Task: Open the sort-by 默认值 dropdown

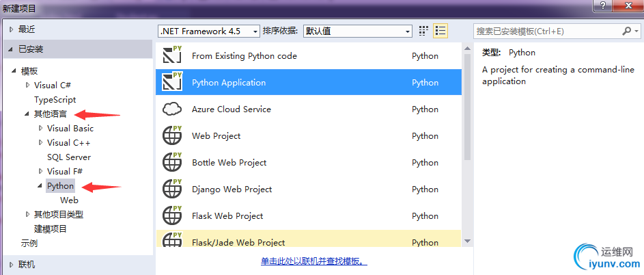Action: click(357, 31)
